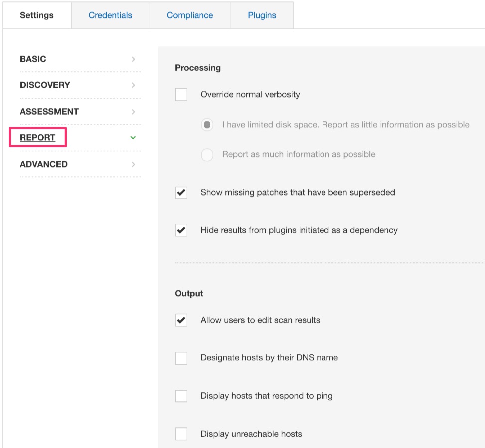Disable Allow users to edit scan results
This screenshot has width=485, height=448.
(181, 320)
